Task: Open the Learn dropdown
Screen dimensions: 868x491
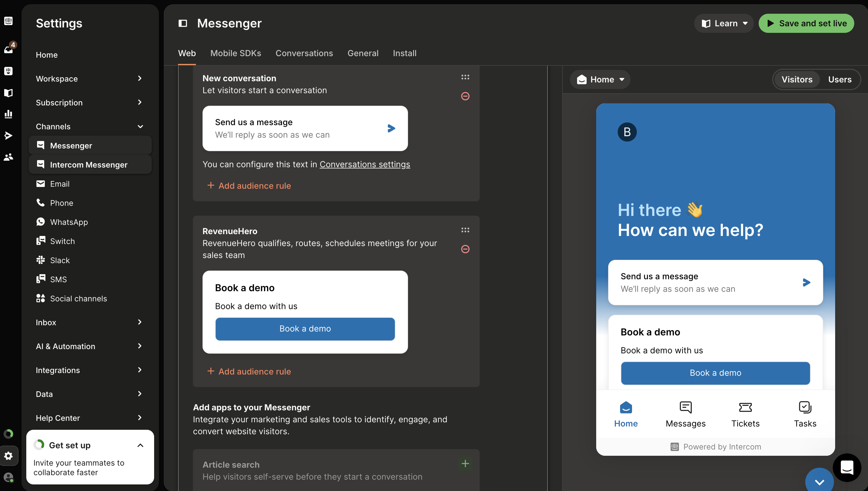Action: pyautogui.click(x=724, y=23)
